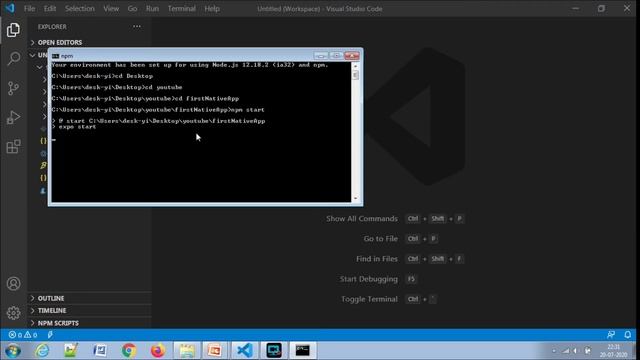640x360 pixels.
Task: Click the scroll-up arrow in the npm console
Action: pyautogui.click(x=355, y=66)
